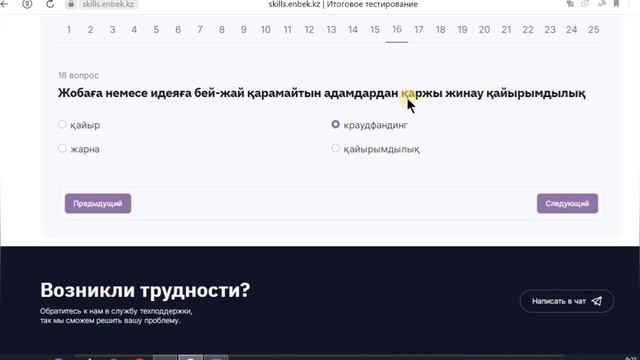
Task: Switch to question 13
Action: coord(331,29)
